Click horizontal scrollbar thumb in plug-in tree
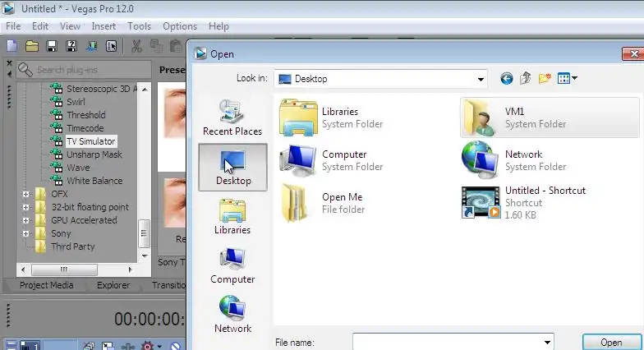 click(64, 269)
